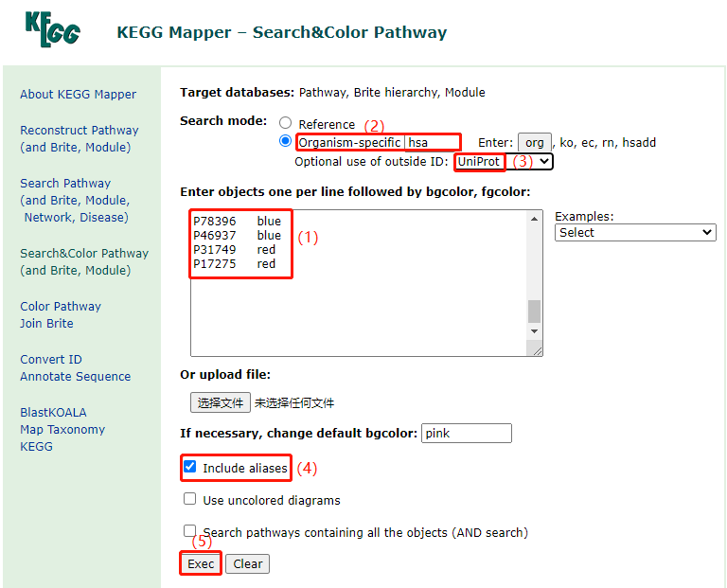Open the Color Pathway link

(x=60, y=306)
